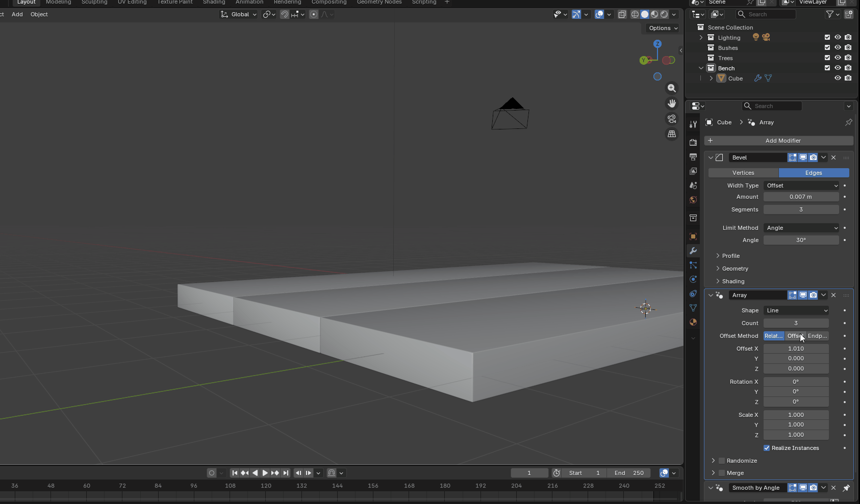Select material preview viewport shading
Screen dimensions: 860x504
[x=654, y=14]
